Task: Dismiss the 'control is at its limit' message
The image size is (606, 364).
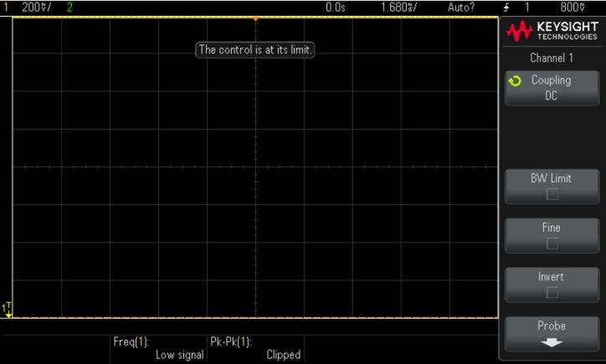Action: click(x=255, y=50)
